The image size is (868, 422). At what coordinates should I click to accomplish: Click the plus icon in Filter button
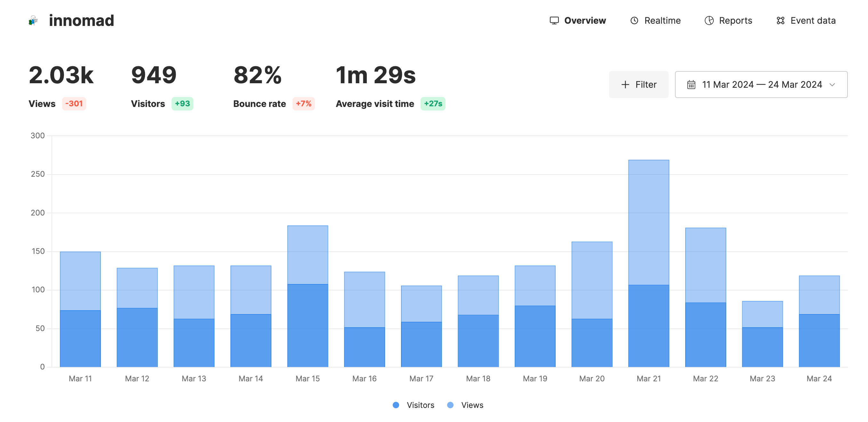(x=625, y=84)
